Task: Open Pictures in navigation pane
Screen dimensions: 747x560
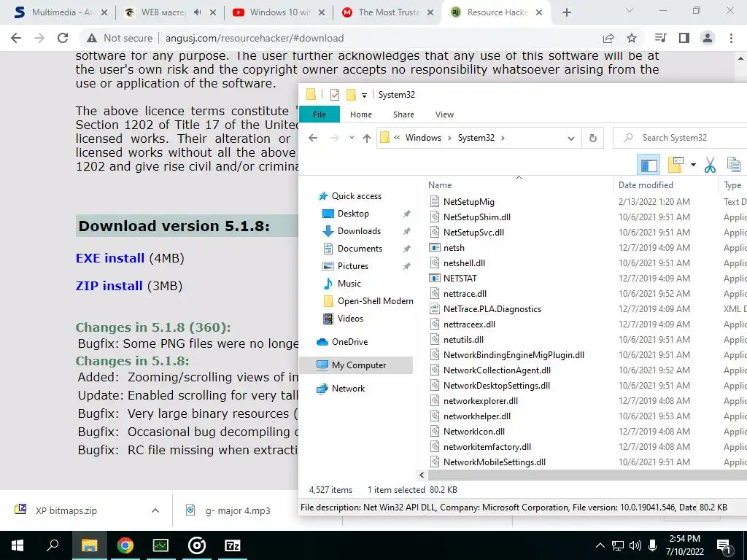Action: pos(353,265)
